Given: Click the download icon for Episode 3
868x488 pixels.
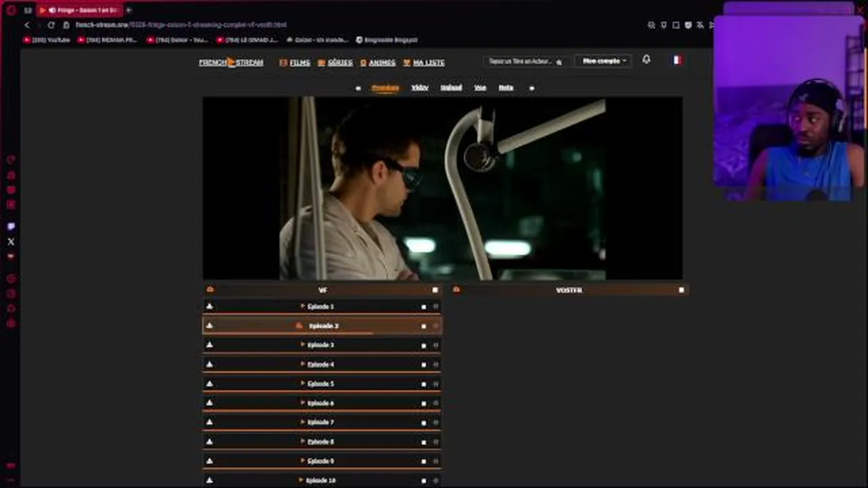Looking at the screenshot, I should [x=210, y=345].
